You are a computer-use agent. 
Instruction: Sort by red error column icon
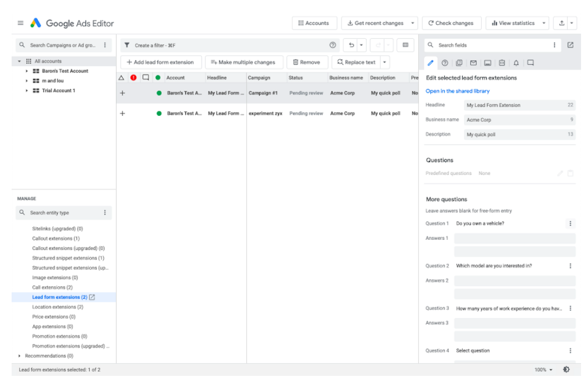tap(133, 78)
